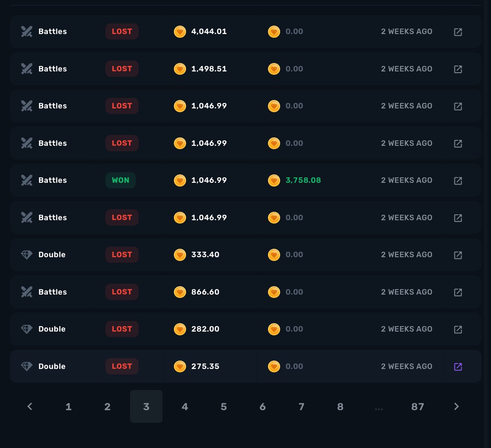Click 2 WEEKS AGO in 4,044.01 row

click(407, 32)
